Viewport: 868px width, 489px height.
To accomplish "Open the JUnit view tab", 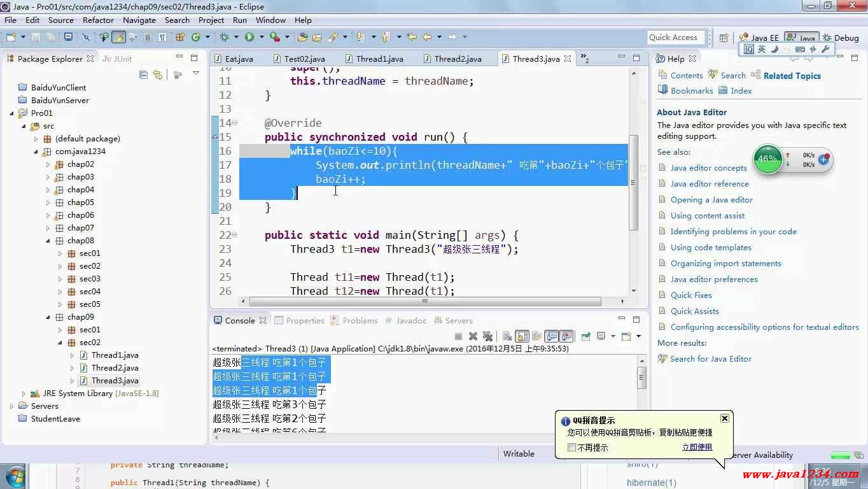I will 118,59.
